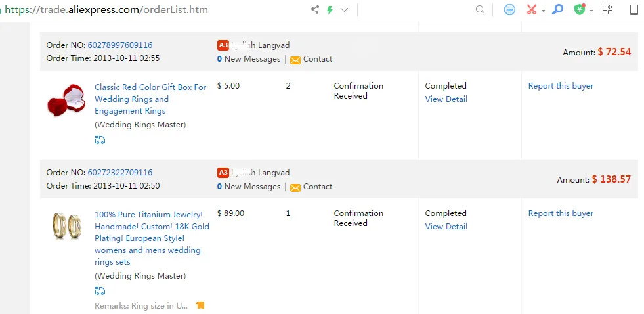Click Completed status of the titanium rings order

point(446,213)
